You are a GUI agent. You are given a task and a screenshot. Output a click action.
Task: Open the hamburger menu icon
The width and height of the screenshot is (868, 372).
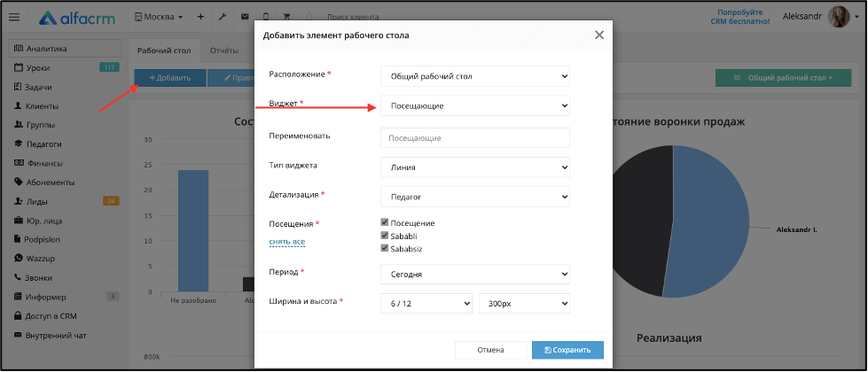[14, 18]
